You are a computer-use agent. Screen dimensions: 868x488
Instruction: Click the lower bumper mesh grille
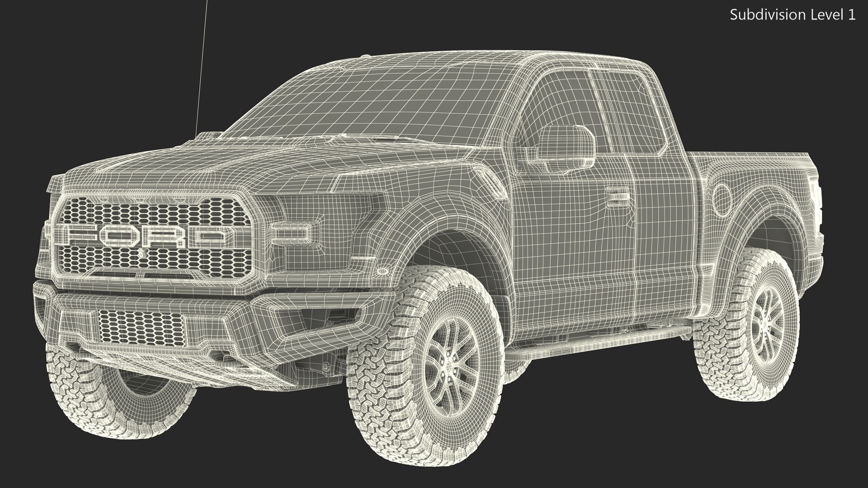click(x=141, y=328)
